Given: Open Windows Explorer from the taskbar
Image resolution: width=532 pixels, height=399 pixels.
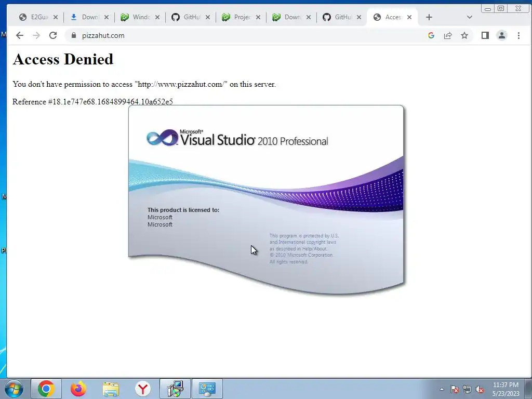Looking at the screenshot, I should [x=111, y=389].
